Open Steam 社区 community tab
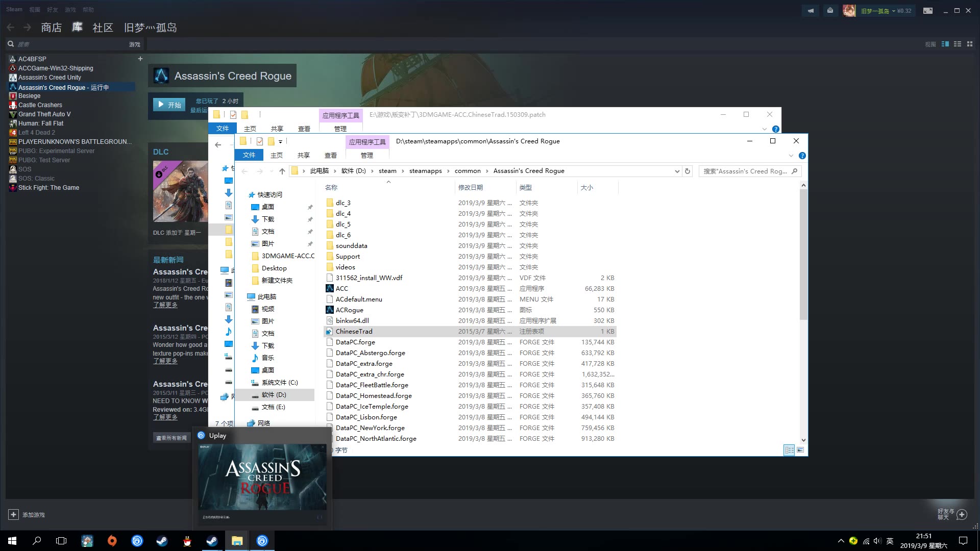 point(103,28)
